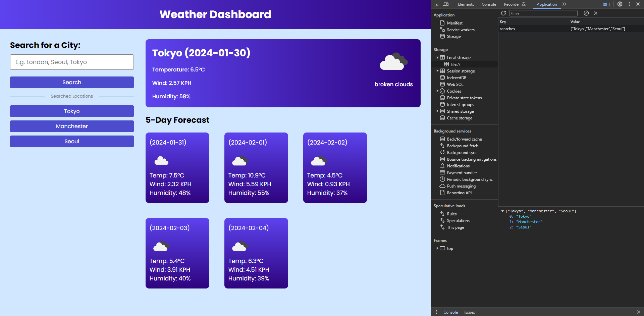
Task: Open the drawer Issues tab
Action: [x=470, y=312]
